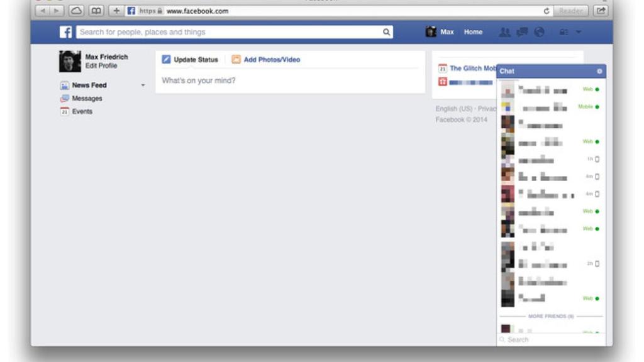Open the Privacy Shortcuts lock icon
Screen dimensions: 644x362
(x=565, y=32)
